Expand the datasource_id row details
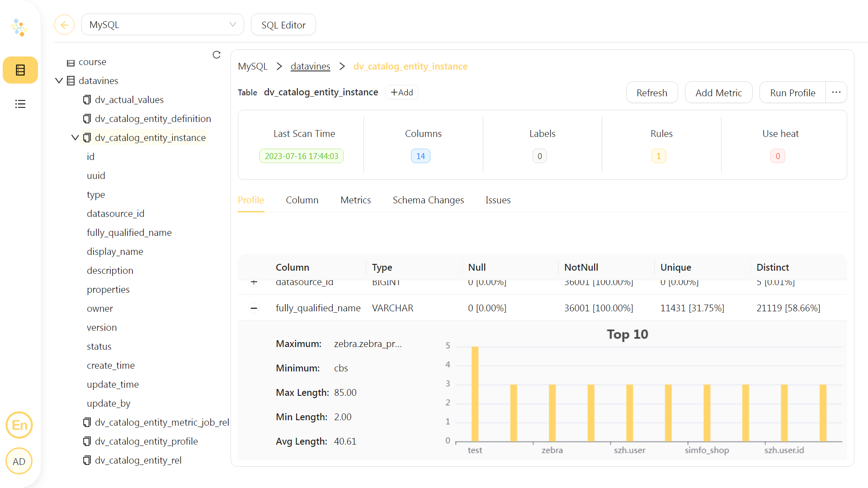 pyautogui.click(x=254, y=283)
